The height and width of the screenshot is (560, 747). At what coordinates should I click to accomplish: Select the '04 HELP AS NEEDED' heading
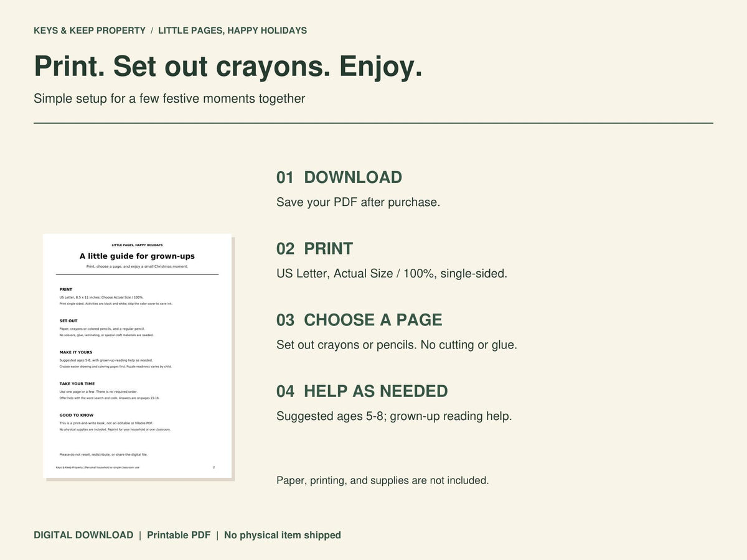[362, 391]
